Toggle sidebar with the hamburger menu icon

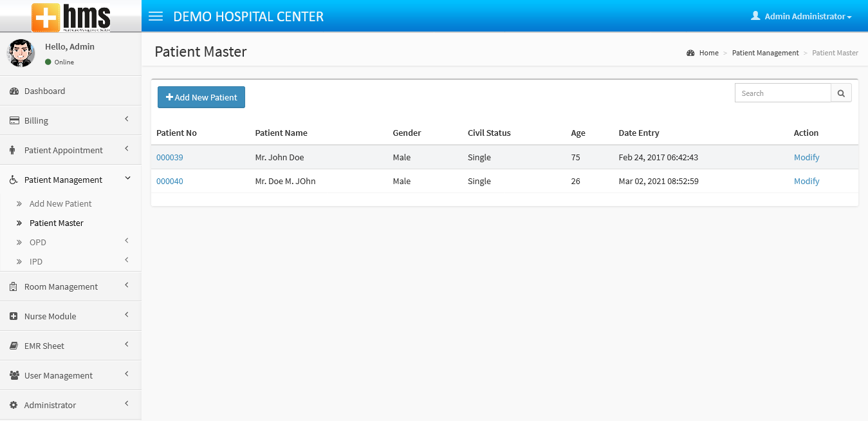point(156,16)
